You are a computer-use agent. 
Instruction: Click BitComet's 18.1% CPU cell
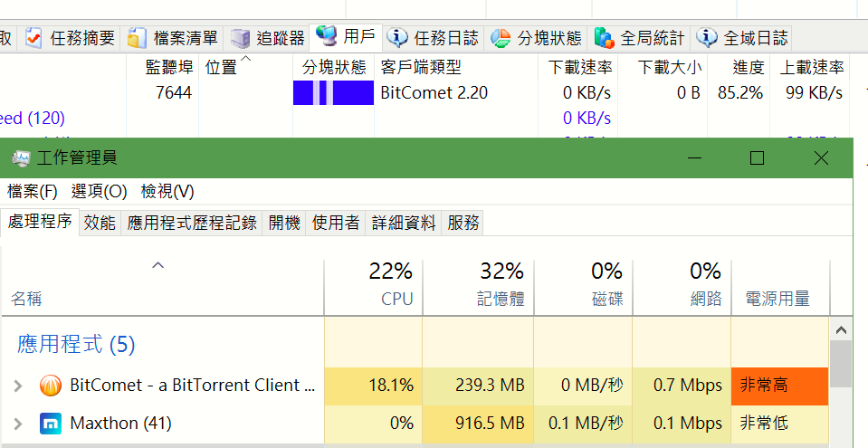click(x=374, y=386)
